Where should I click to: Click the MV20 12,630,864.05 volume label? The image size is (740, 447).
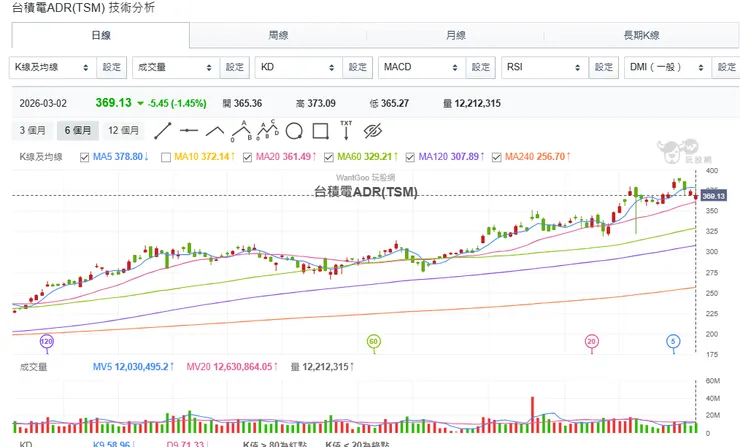232,367
